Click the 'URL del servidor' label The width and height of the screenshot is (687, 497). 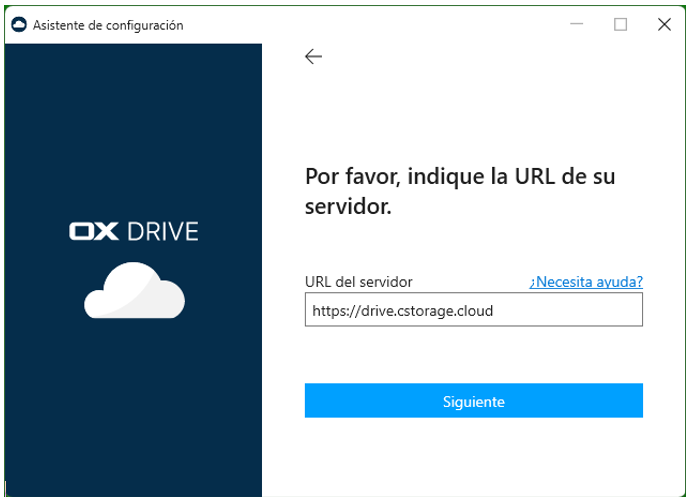coord(358,282)
